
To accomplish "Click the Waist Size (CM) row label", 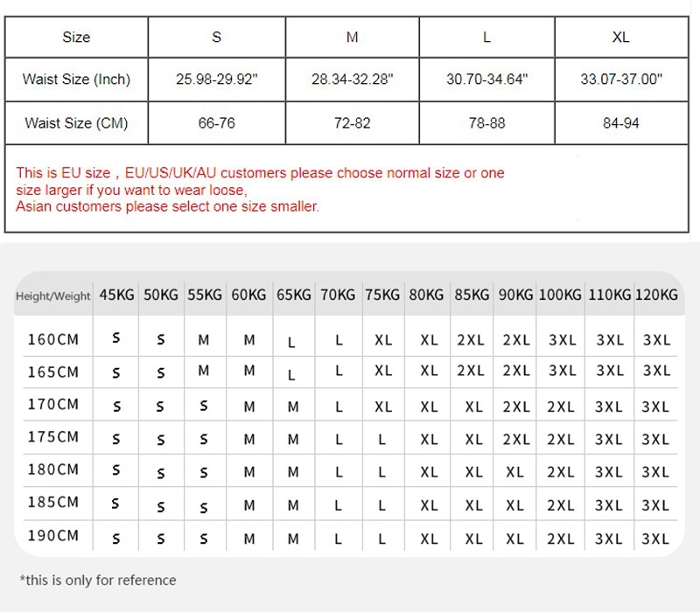I will (x=76, y=123).
